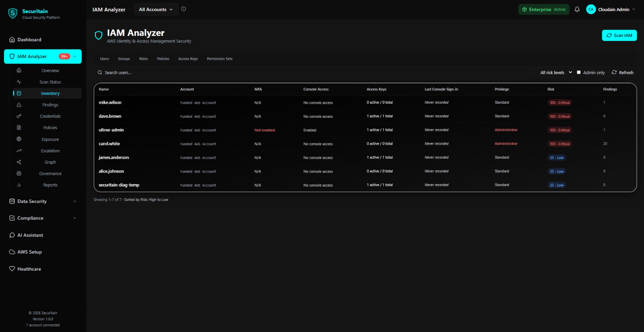Screen dimensions: 644x332
Task: Click the Inventory database icon
Action: tap(19, 93)
